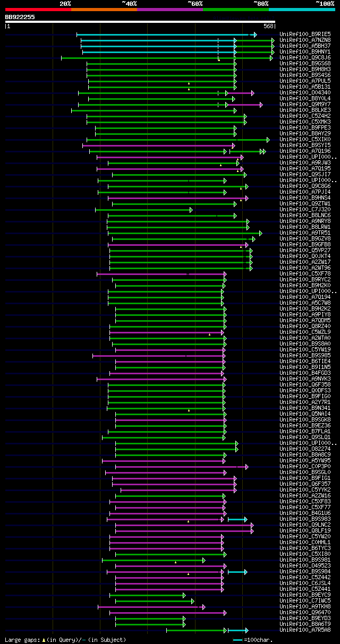Open hit UniRef100_B9RIE5
Screen dimensions: 340x644
(305, 35)
